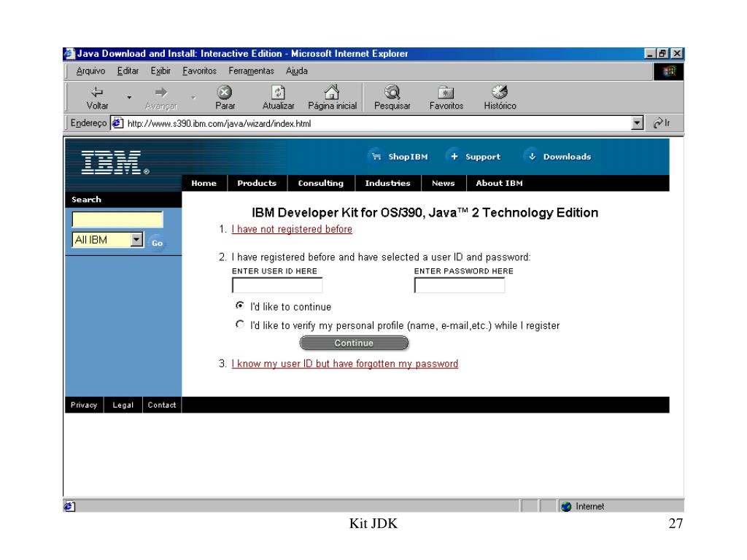Select I'd like to continue radio

tap(240, 306)
